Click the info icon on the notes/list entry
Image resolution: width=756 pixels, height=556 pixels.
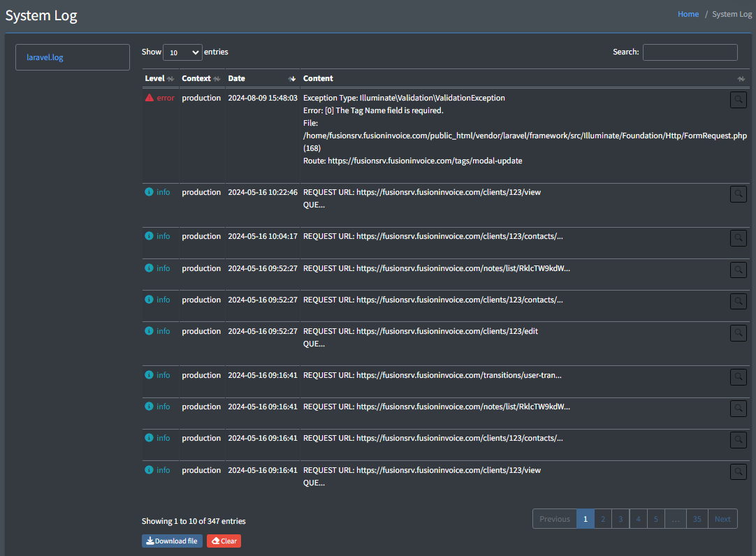click(x=150, y=268)
